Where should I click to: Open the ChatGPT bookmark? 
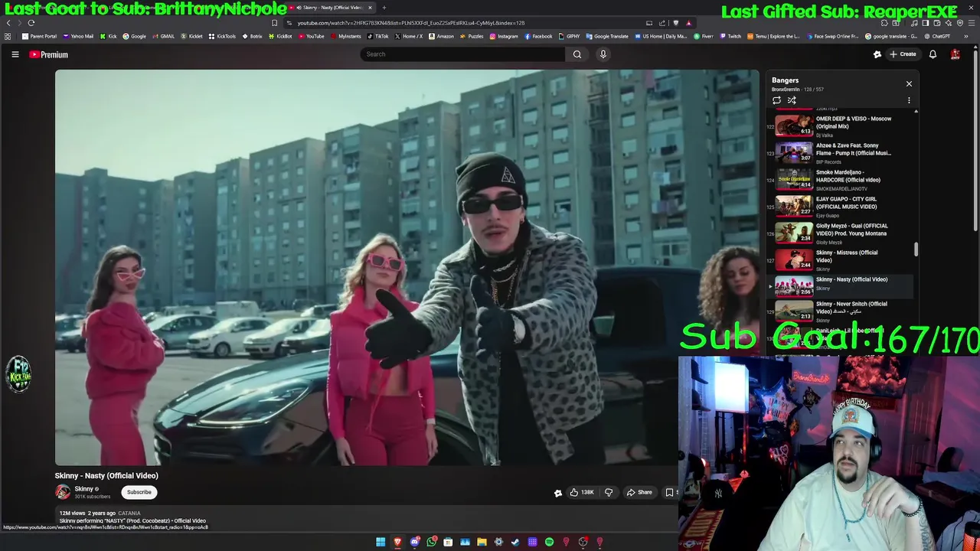937,36
